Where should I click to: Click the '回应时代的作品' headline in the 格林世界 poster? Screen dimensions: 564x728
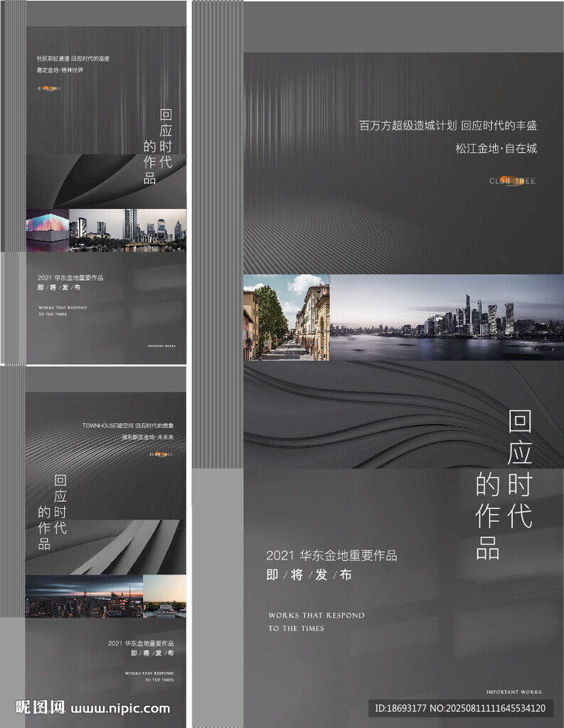[158, 146]
